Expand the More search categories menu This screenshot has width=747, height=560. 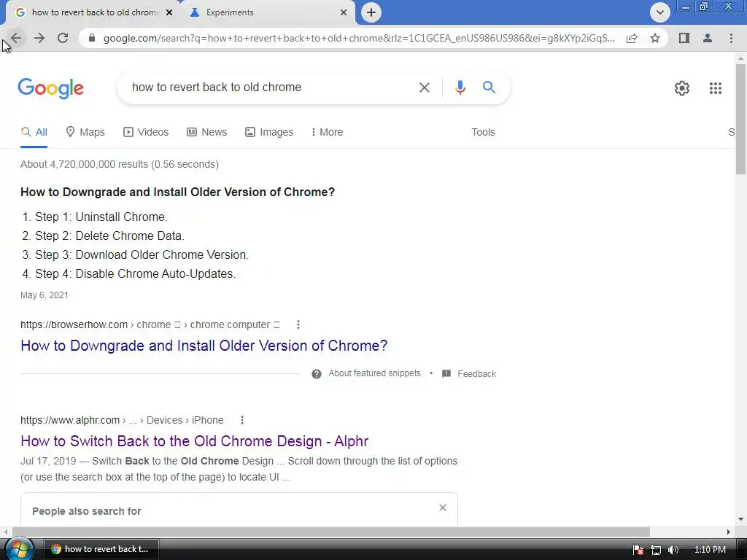[327, 133]
